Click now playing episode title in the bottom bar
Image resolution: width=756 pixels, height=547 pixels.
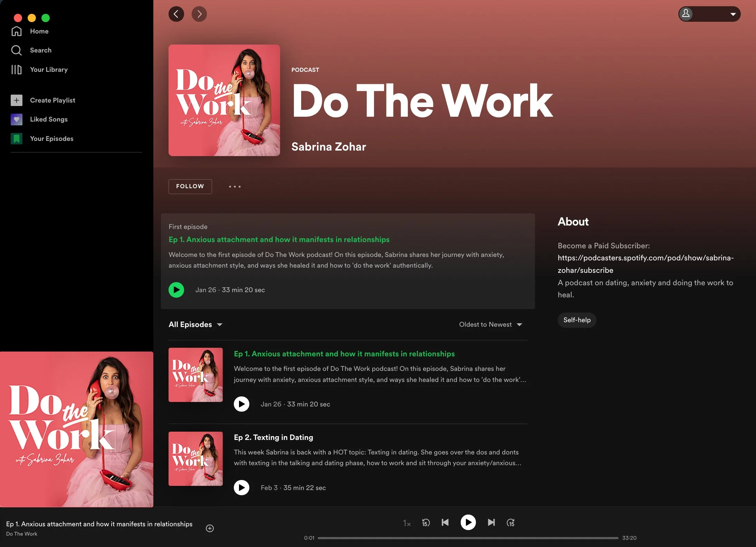point(99,524)
